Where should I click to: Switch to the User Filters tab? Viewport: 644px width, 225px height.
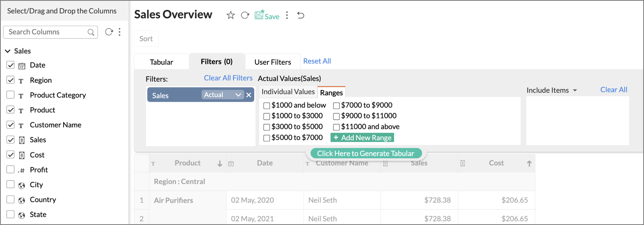273,62
